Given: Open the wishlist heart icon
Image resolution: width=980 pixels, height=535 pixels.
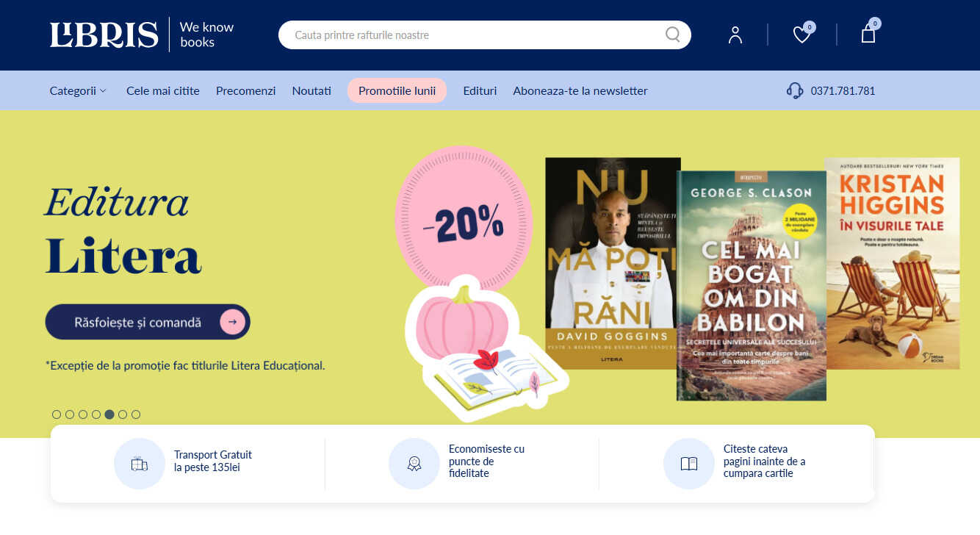Looking at the screenshot, I should tap(801, 35).
